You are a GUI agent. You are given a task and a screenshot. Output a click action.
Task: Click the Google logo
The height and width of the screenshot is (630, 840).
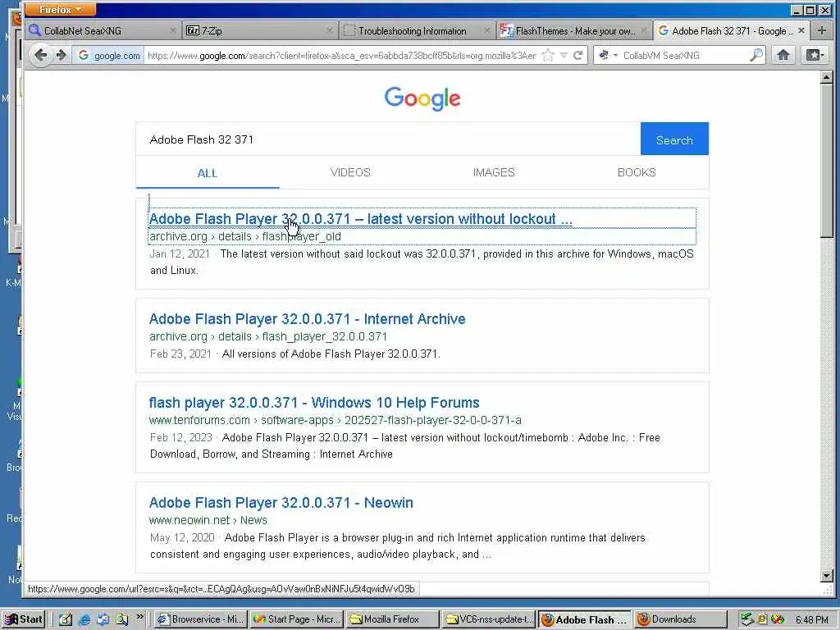pos(422,98)
